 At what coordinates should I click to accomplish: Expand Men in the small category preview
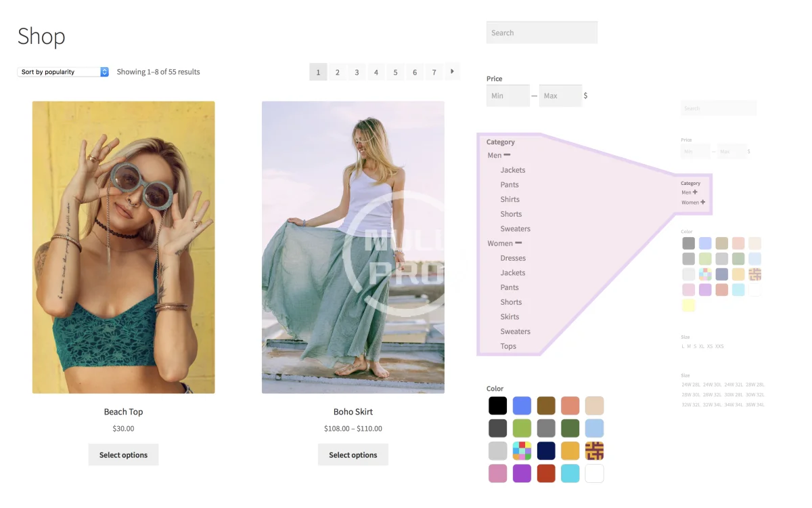click(695, 192)
